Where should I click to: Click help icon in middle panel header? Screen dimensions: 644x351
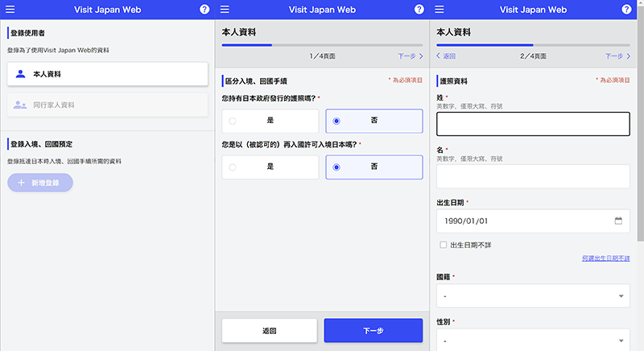(x=419, y=10)
